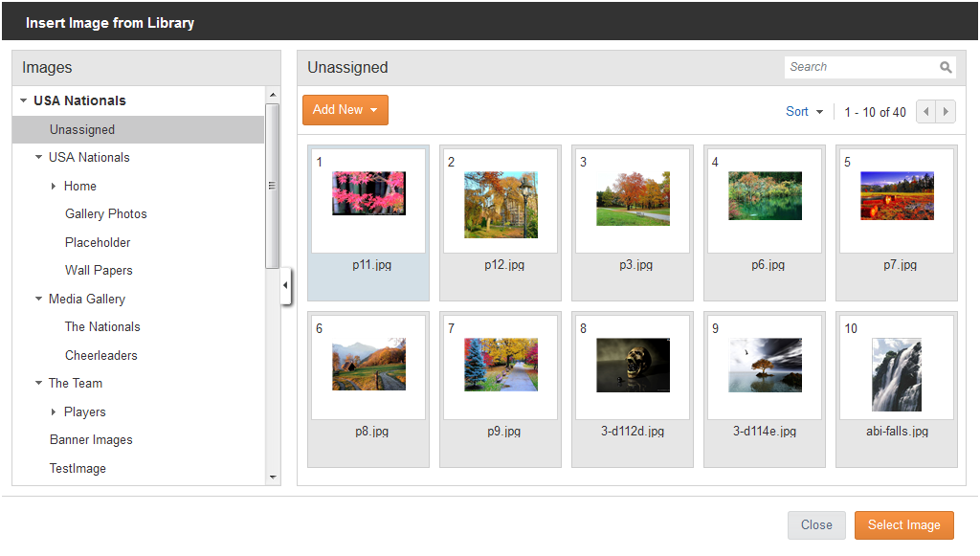Open The Nationals folder
Screen dimensions: 980x556
[102, 326]
